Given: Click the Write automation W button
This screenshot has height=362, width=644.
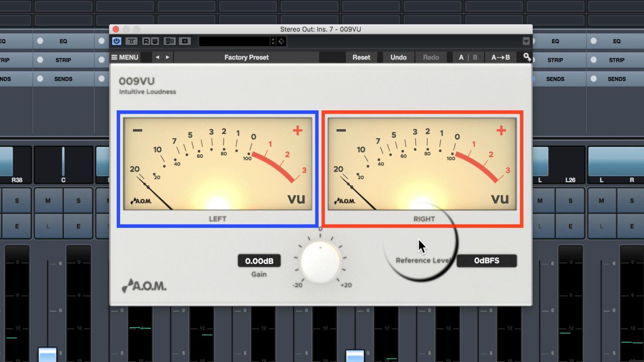Looking at the screenshot, I should pos(155,41).
